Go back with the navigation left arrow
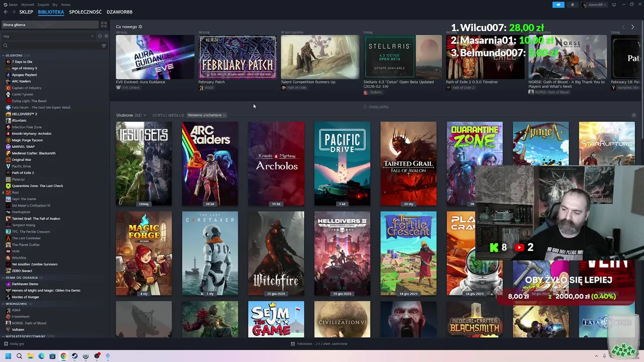Screen dimensions: 644x362 point(6,12)
